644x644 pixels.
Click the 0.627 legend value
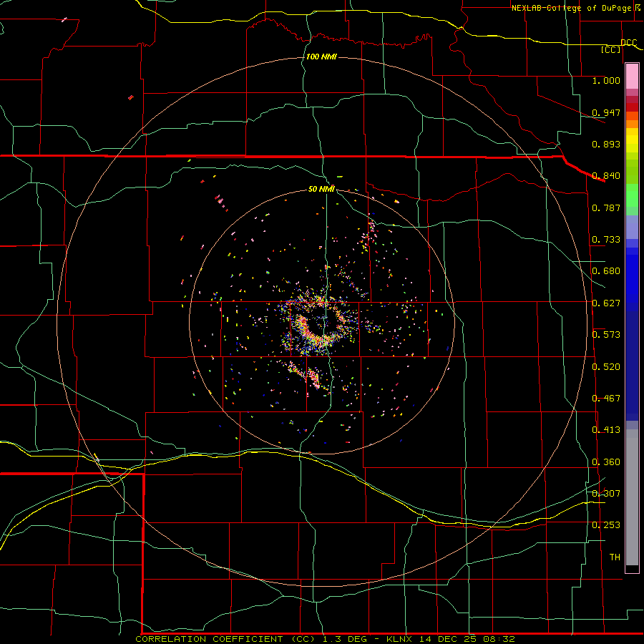[x=606, y=303]
